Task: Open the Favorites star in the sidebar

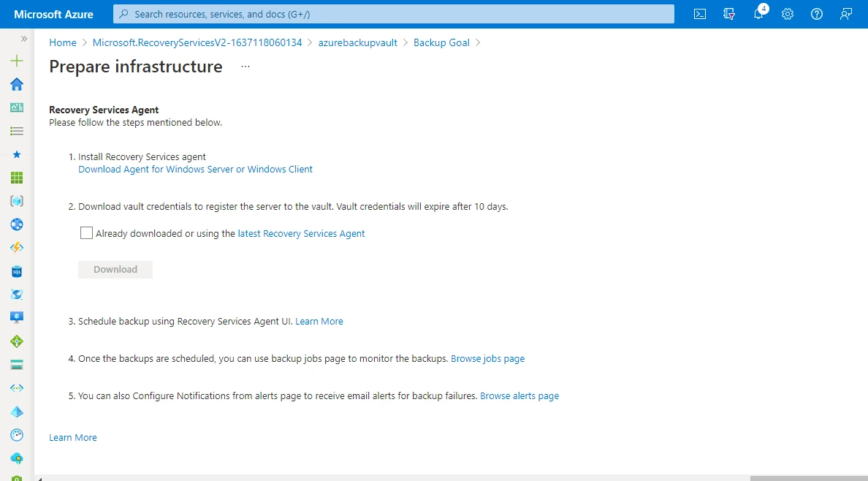Action: (16, 154)
